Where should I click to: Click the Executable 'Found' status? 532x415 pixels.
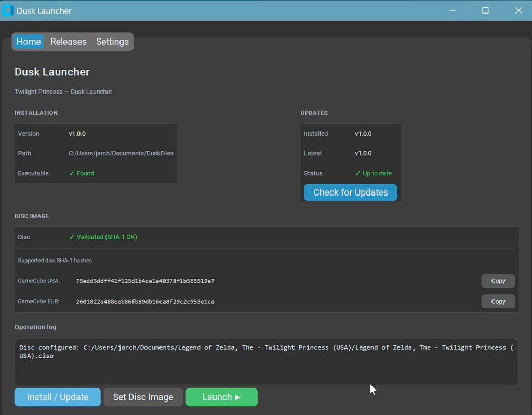82,173
